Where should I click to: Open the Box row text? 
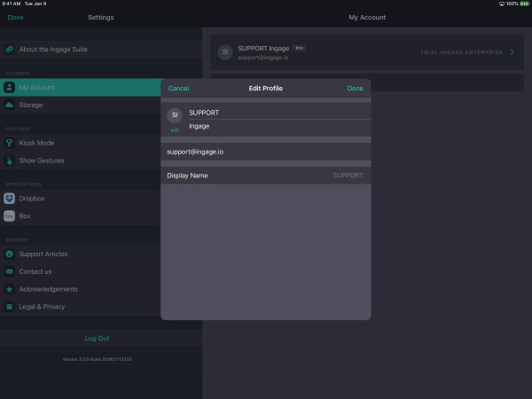(25, 216)
